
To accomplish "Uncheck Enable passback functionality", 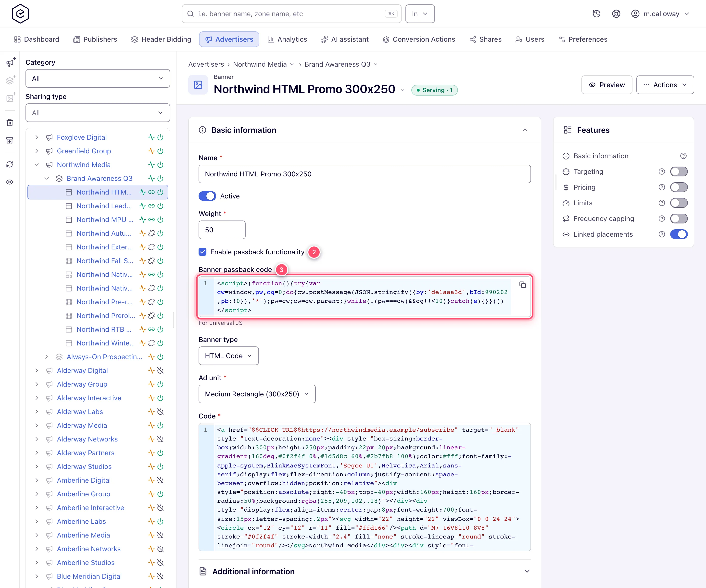I will click(x=202, y=252).
